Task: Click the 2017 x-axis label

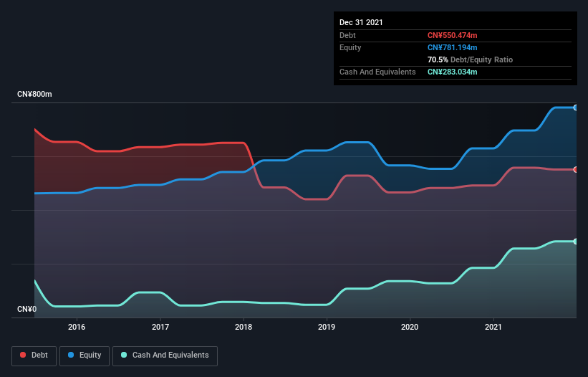Action: (160, 327)
